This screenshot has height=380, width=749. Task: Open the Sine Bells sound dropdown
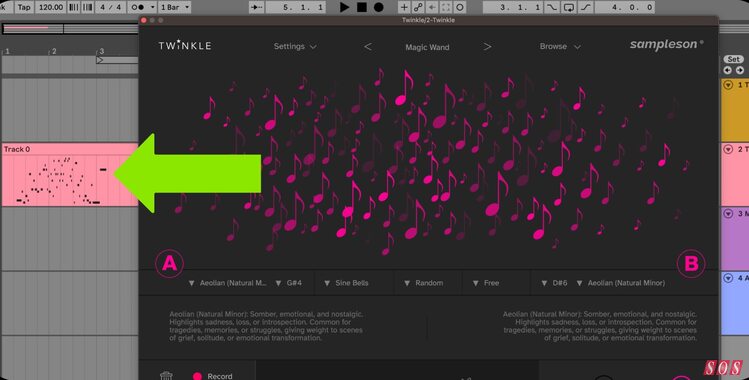click(x=346, y=283)
